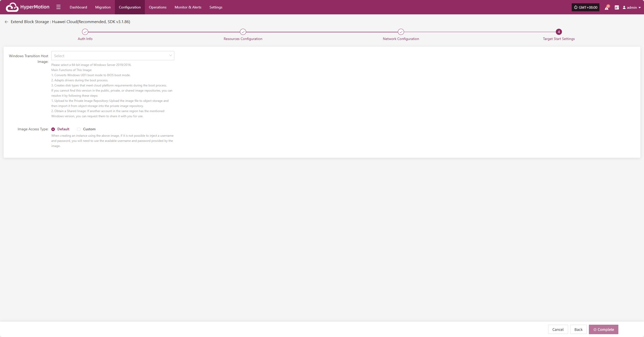The height and width of the screenshot is (337, 644).
Task: Open the Configuration menu
Action: pyautogui.click(x=130, y=7)
